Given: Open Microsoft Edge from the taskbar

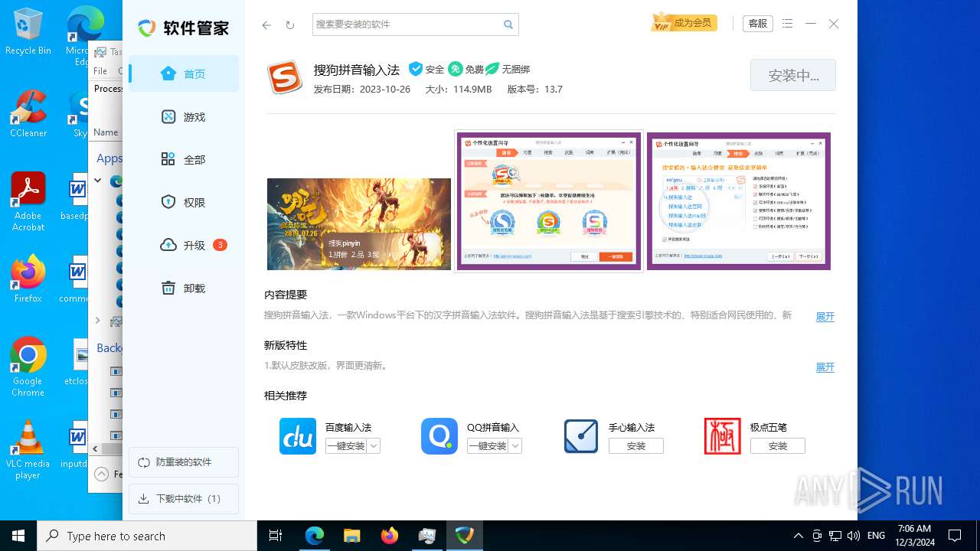Looking at the screenshot, I should 315,536.
